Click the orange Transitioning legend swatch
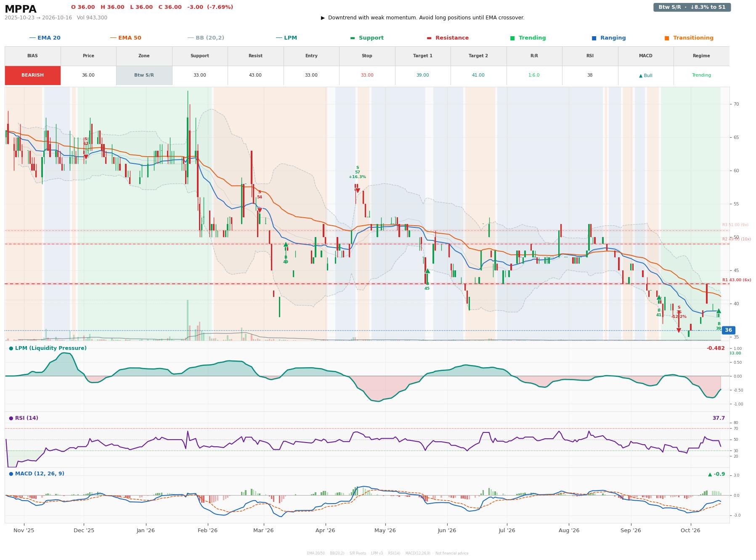Screen dimensions: 756x560 [666, 38]
